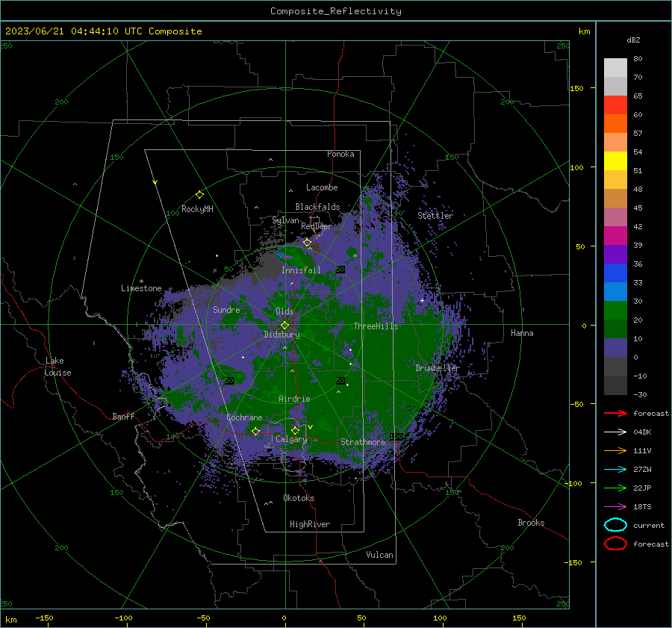The width and height of the screenshot is (672, 628).
Task: Click the Lacombe city label
Action: (322, 187)
